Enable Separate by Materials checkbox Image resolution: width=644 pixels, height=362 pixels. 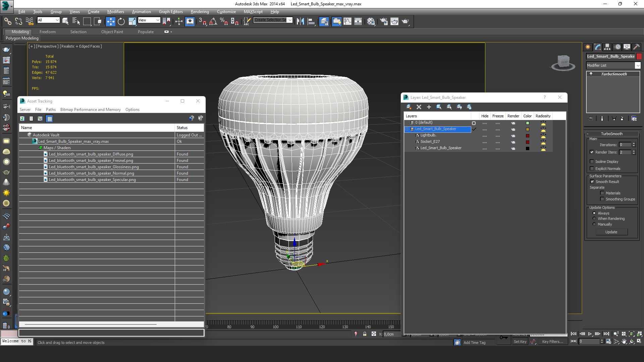[602, 193]
